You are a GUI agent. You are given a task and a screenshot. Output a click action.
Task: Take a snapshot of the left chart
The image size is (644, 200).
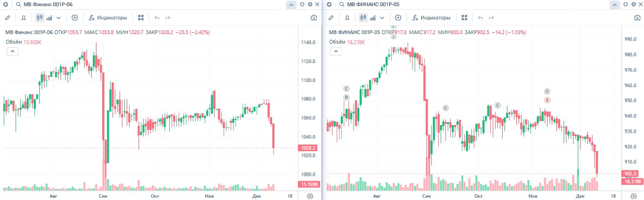click(314, 18)
